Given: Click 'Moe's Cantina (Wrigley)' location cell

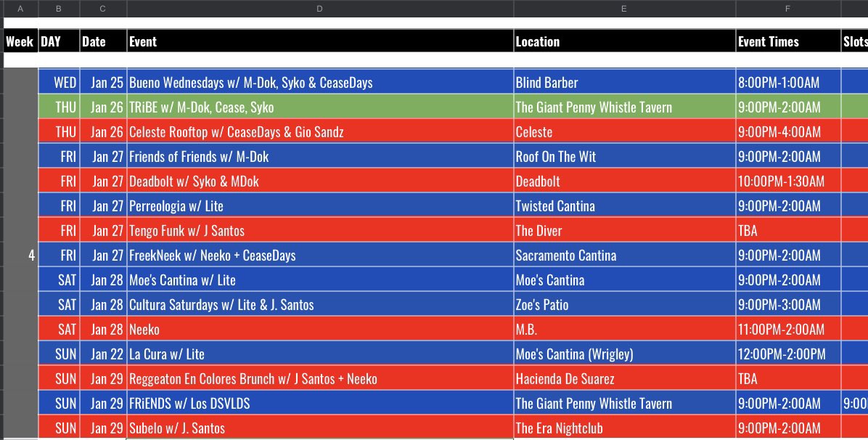Looking at the screenshot, I should coord(624,354).
